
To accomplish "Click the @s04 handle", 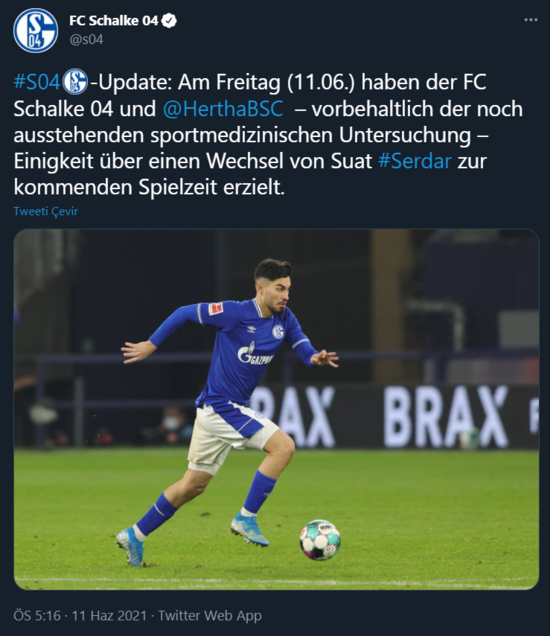I will 86,40.
